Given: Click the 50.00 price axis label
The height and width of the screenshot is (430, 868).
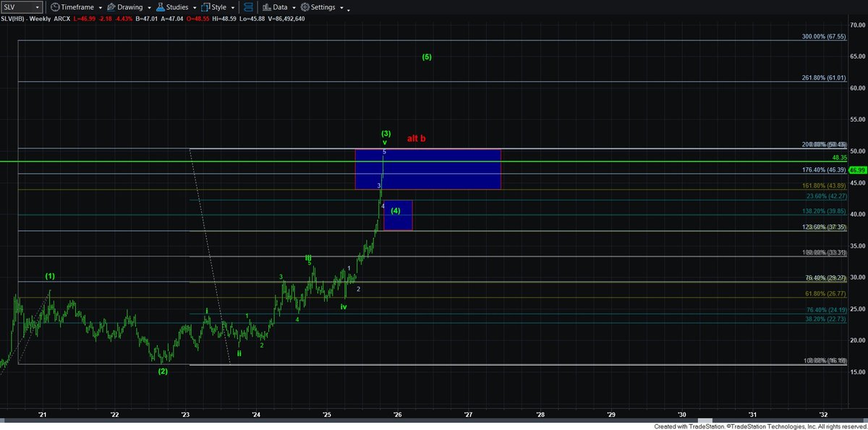Looking at the screenshot, I should tap(858, 151).
